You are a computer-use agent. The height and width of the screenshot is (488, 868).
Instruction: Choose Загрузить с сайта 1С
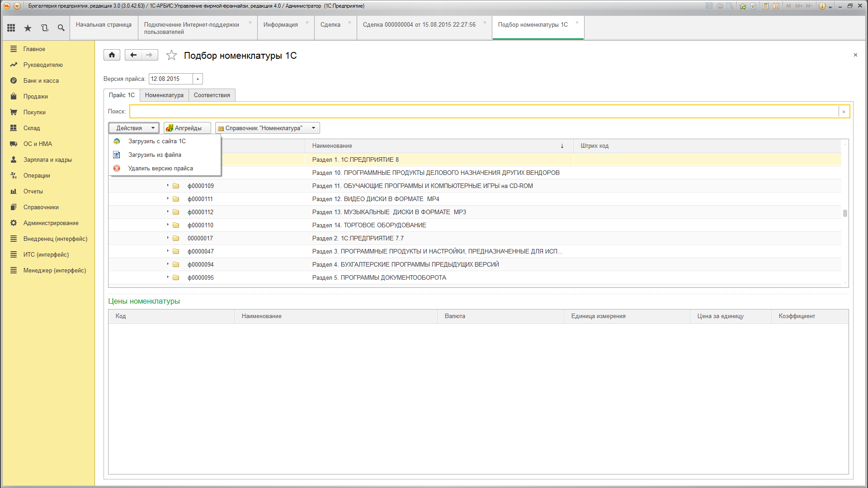[157, 141]
